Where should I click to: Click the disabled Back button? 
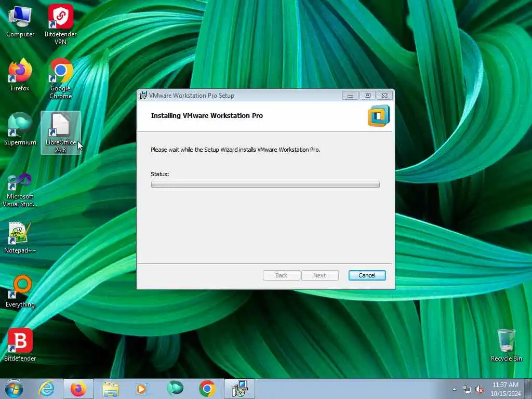(x=281, y=275)
